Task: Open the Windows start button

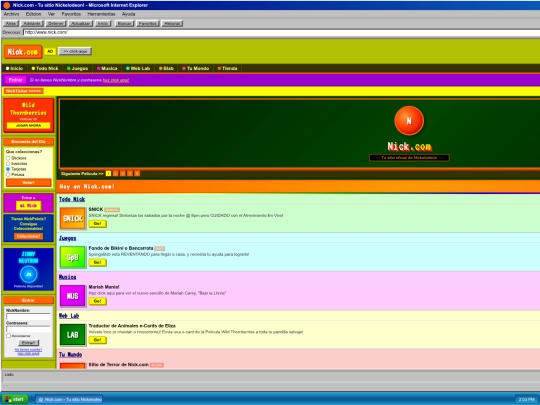Action: [x=15, y=399]
